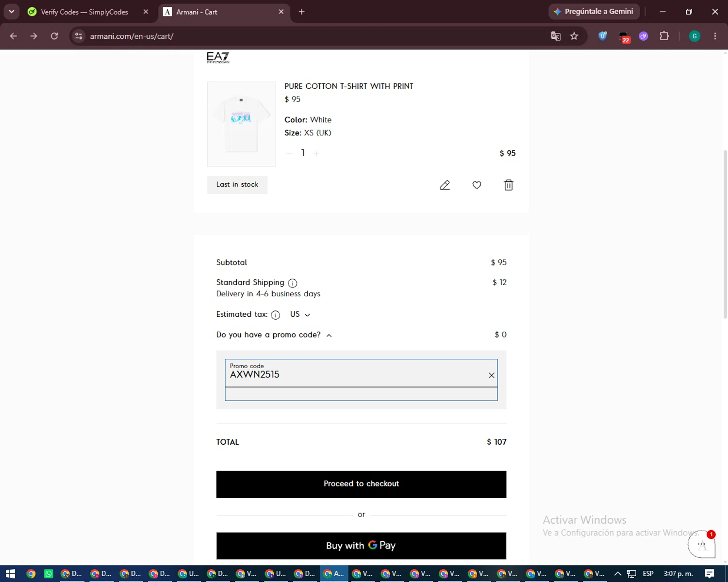Open WhatsApp from the taskbar

pyautogui.click(x=49, y=574)
